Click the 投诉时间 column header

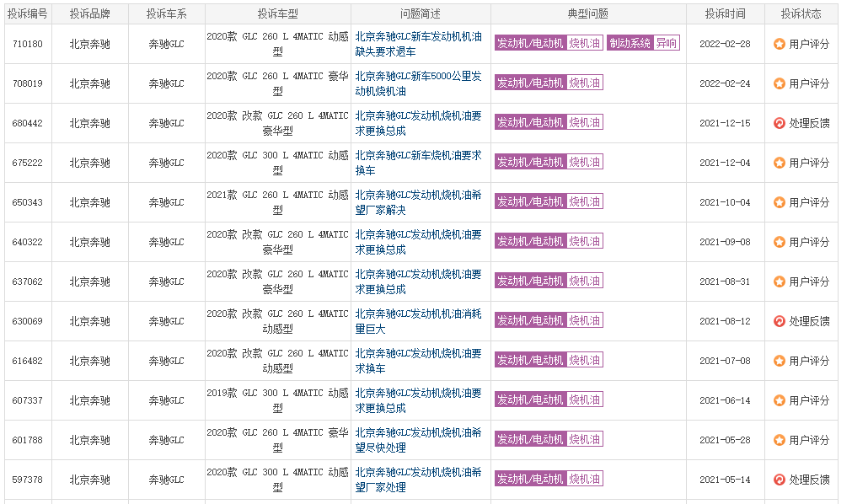[x=725, y=14]
